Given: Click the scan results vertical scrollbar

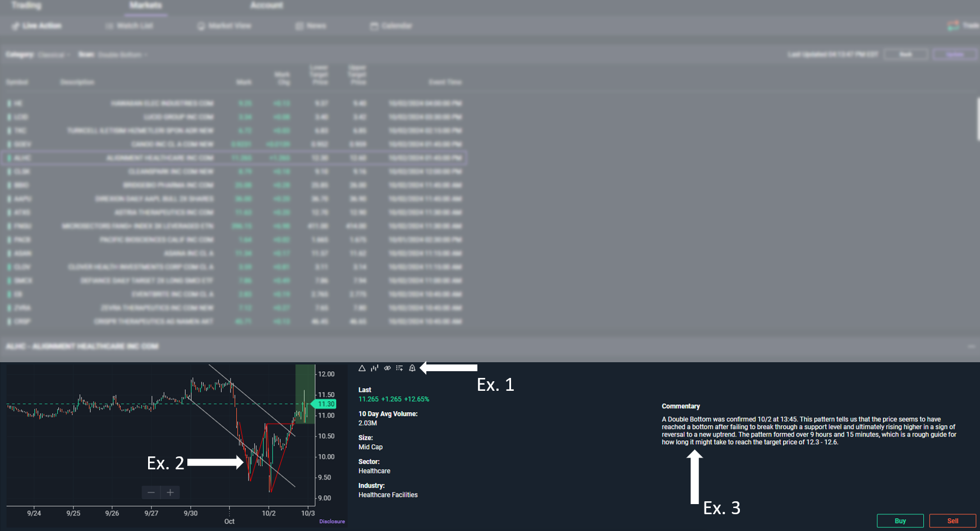Looking at the screenshot, I should pos(977,119).
